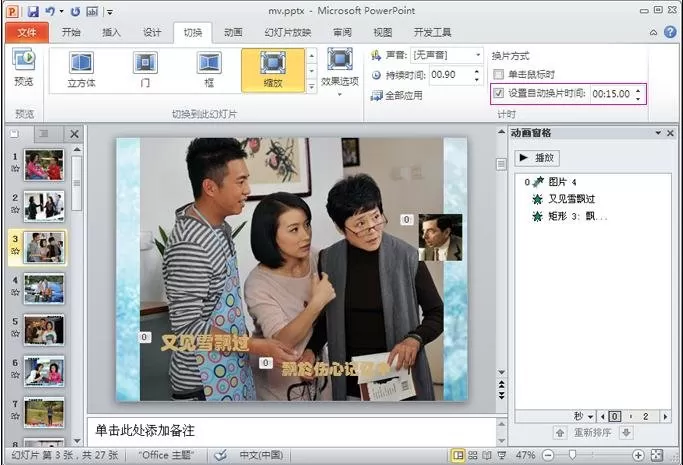683x465 pixels.
Task: Minimize the ribbon with the caret icon
Action: point(653,32)
